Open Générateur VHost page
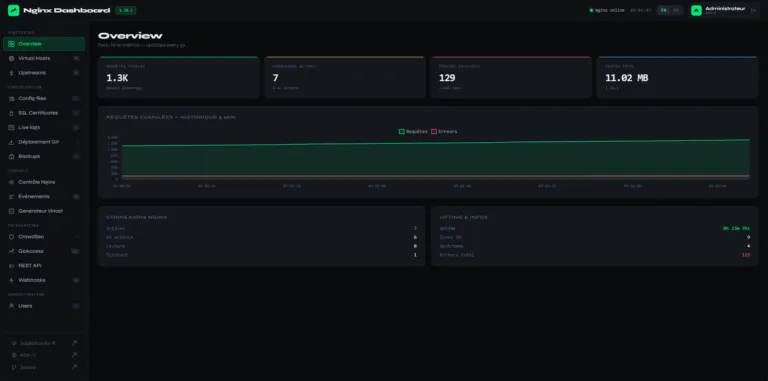 click(x=44, y=211)
